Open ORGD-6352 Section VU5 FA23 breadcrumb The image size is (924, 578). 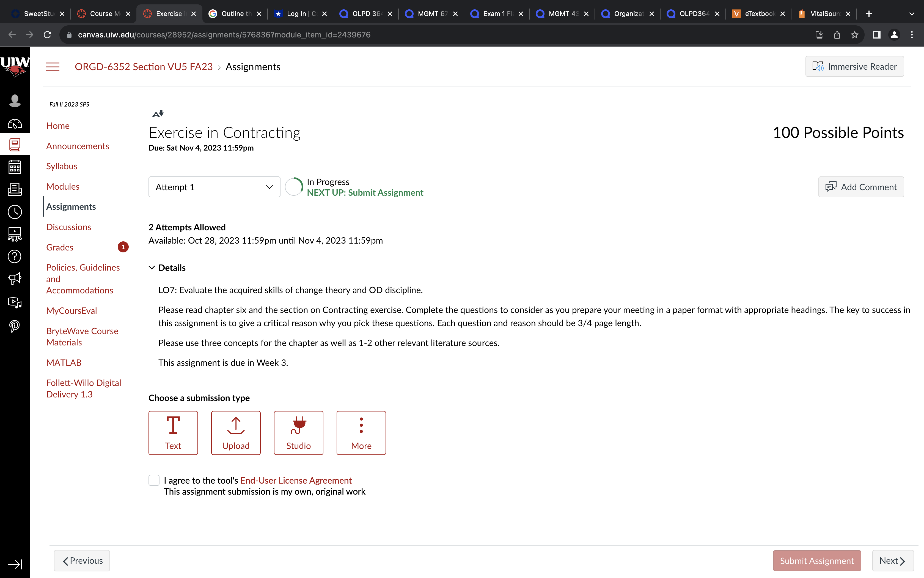[x=144, y=67]
